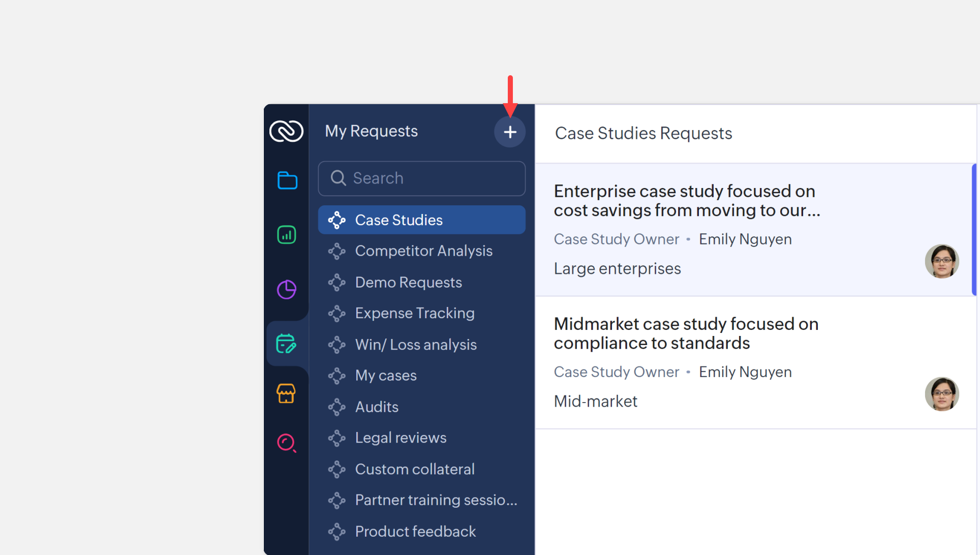
Task: Click the pink magnifier search icon
Action: point(287,443)
